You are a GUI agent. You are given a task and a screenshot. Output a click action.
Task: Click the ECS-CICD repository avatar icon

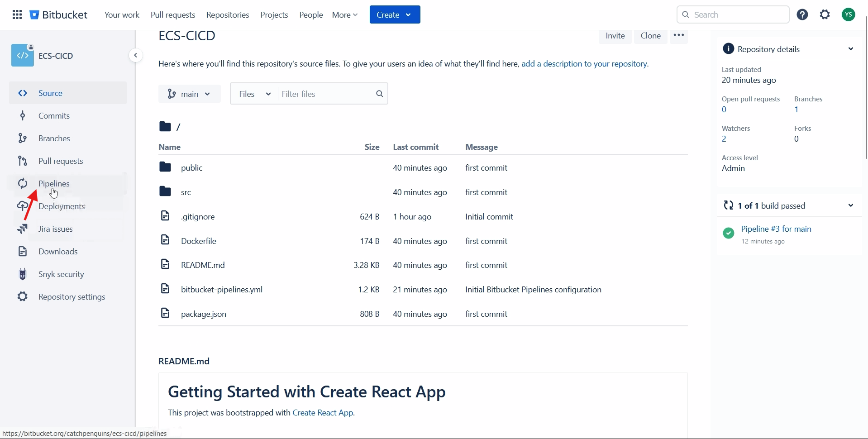coord(23,55)
